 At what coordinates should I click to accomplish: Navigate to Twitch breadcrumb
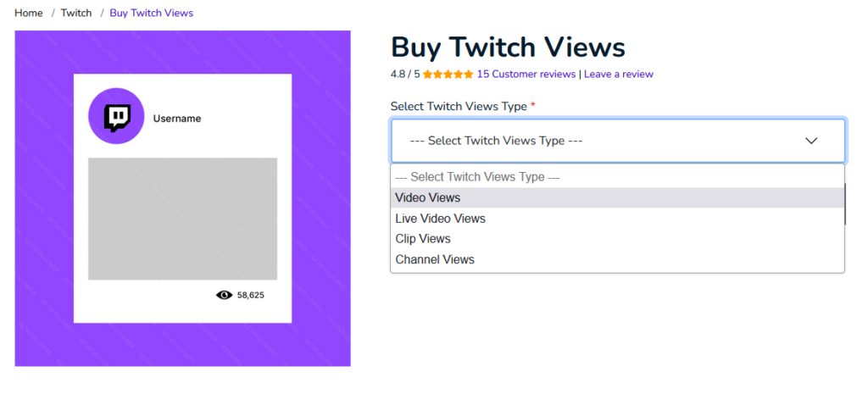click(x=76, y=13)
